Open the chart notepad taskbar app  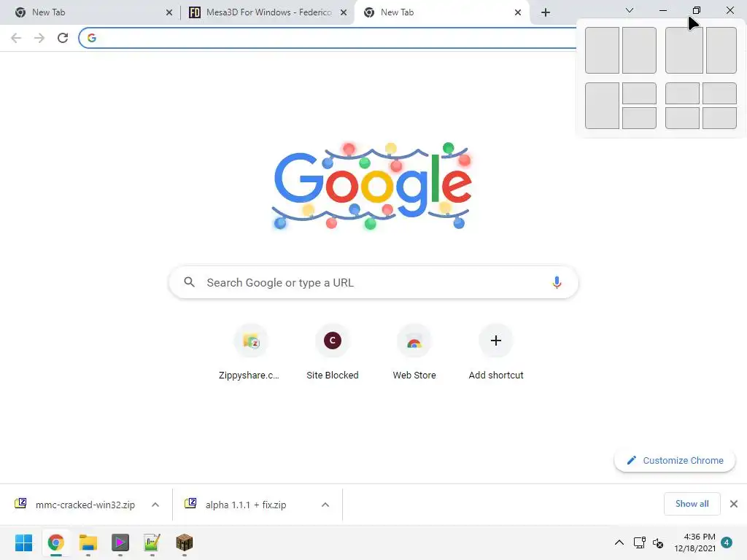(152, 542)
